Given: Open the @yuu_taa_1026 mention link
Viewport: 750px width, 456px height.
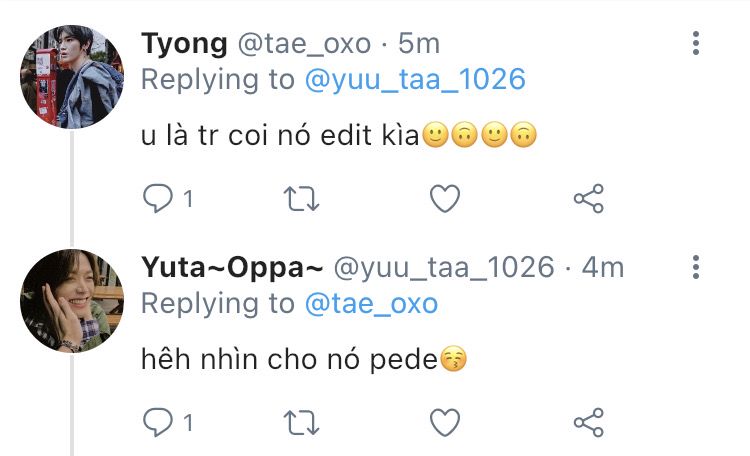Looking at the screenshot, I should coord(415,79).
